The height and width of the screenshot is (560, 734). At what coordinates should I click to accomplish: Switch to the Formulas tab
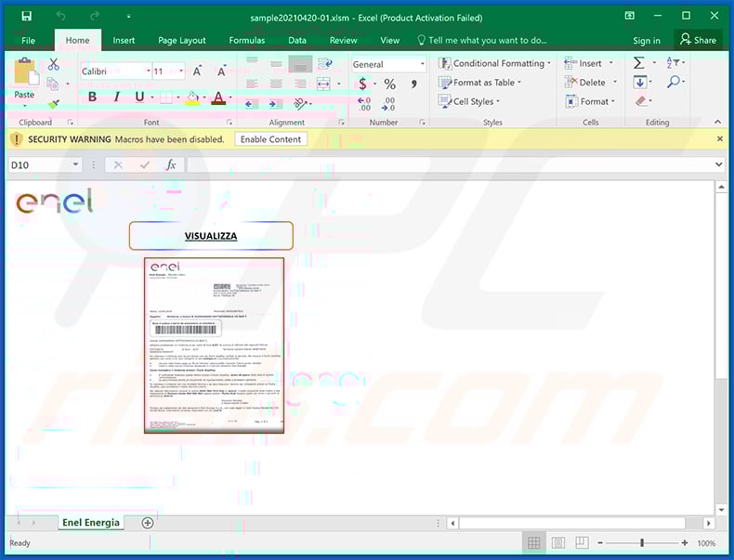tap(247, 40)
